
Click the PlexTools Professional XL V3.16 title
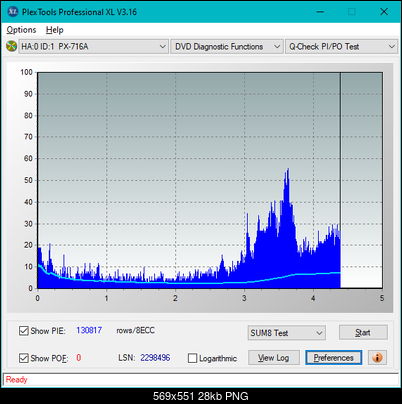(x=79, y=12)
